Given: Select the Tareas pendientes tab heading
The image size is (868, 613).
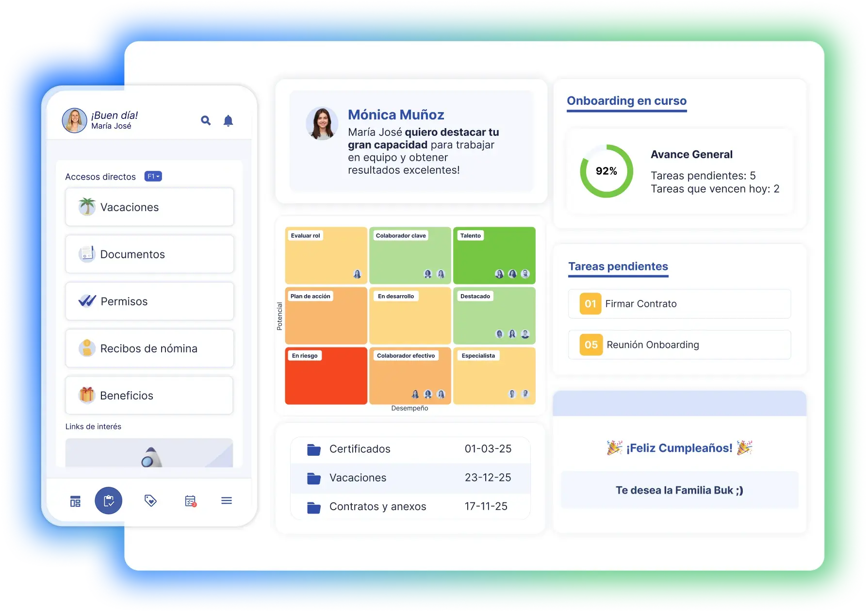Looking at the screenshot, I should tap(618, 266).
